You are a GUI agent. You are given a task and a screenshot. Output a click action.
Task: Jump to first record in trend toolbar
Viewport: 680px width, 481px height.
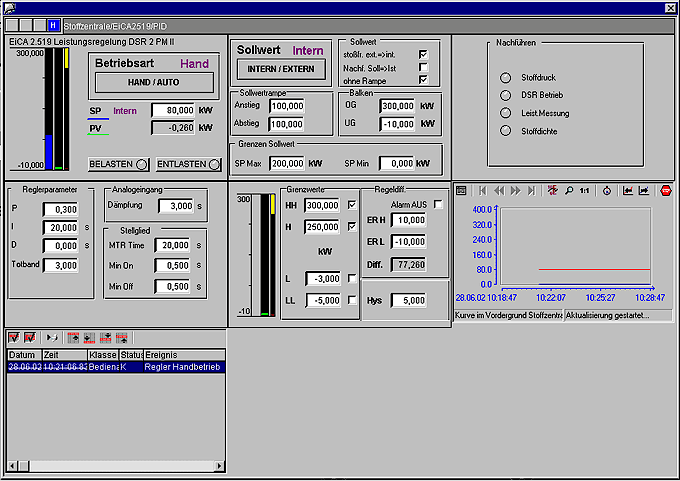[x=483, y=190]
